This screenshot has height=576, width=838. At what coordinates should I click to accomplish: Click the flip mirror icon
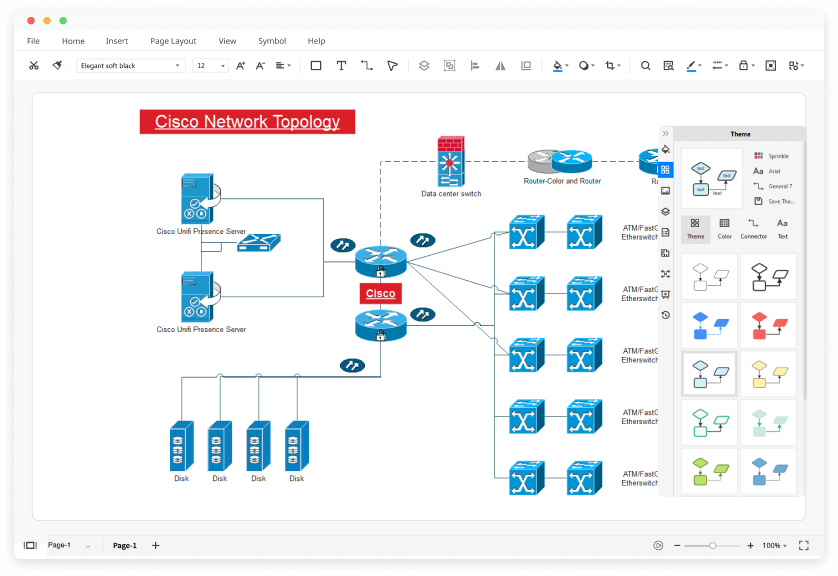click(500, 66)
